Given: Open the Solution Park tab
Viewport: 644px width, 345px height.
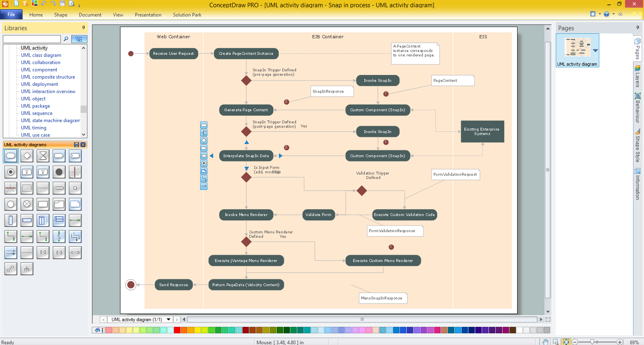Looking at the screenshot, I should click(187, 15).
